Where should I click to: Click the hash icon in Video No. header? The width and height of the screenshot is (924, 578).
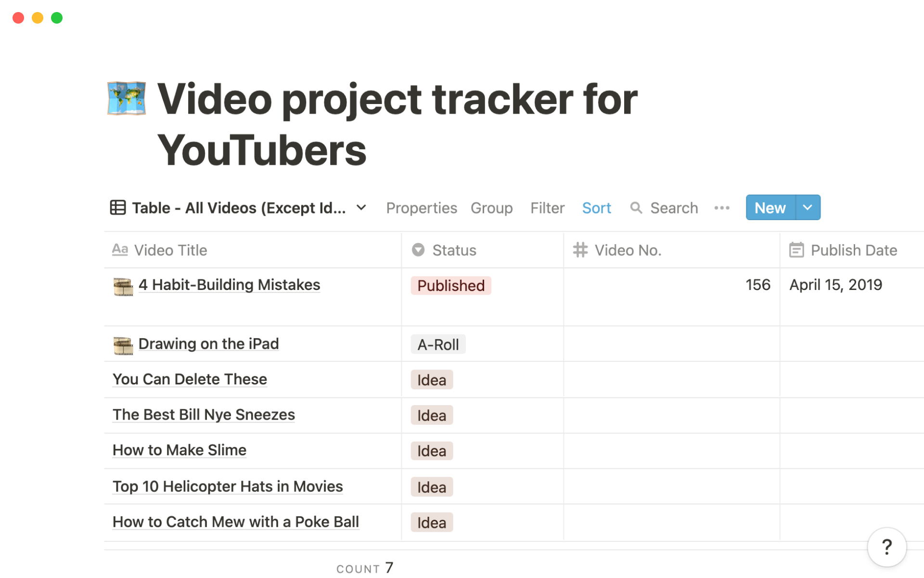(580, 250)
